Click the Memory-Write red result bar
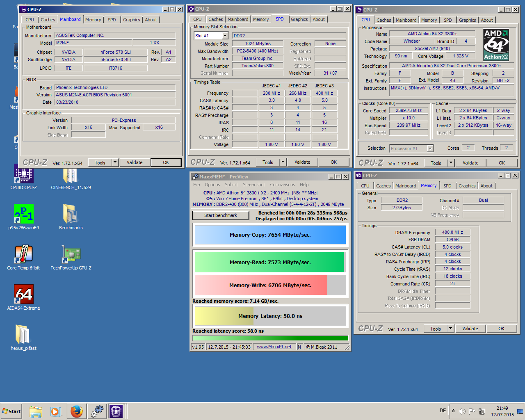 [x=270, y=285]
